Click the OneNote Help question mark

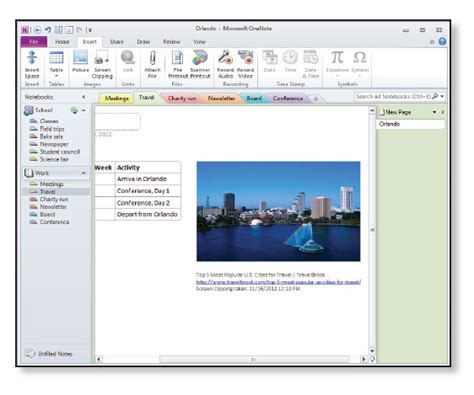pyautogui.click(x=442, y=41)
